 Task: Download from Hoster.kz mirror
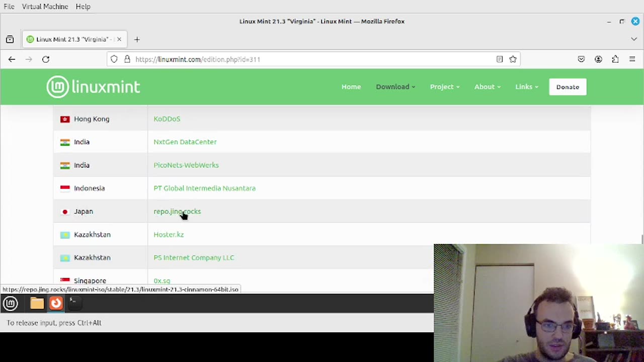click(169, 234)
